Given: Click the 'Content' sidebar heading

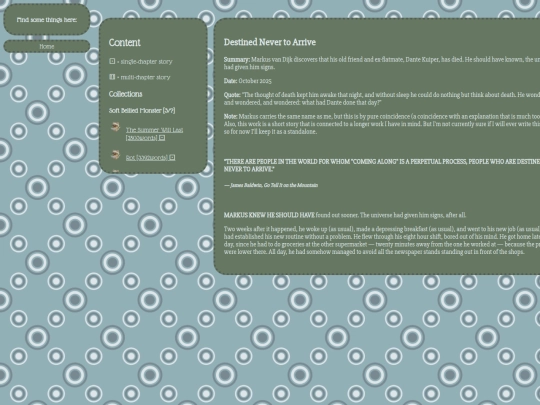Looking at the screenshot, I should coord(125,42).
